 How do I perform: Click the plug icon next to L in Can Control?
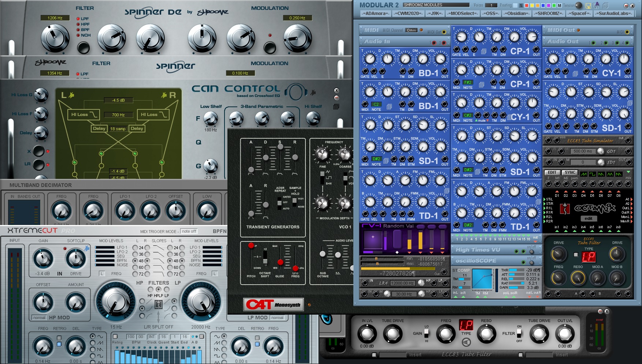point(71,95)
